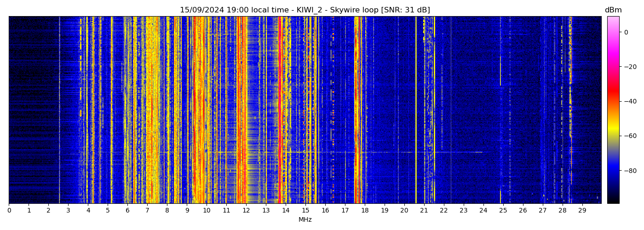Click the orange signal line near 28.4 MHz
The height and width of the screenshot is (230, 644).
[570, 92]
